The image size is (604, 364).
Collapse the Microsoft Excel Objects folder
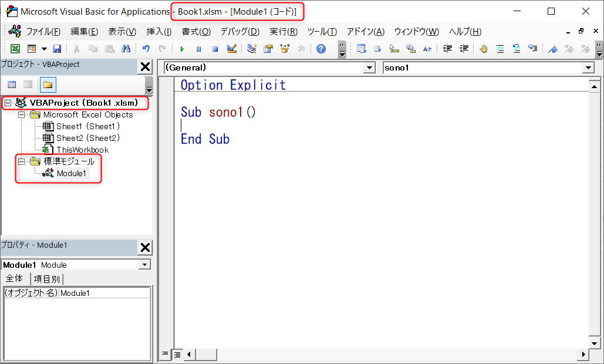point(21,115)
